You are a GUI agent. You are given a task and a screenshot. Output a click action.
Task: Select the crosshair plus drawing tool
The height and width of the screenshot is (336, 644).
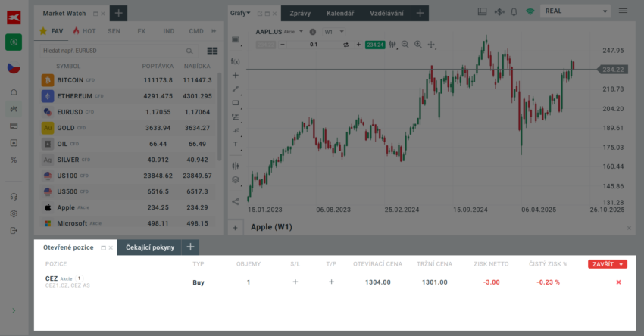tap(236, 75)
